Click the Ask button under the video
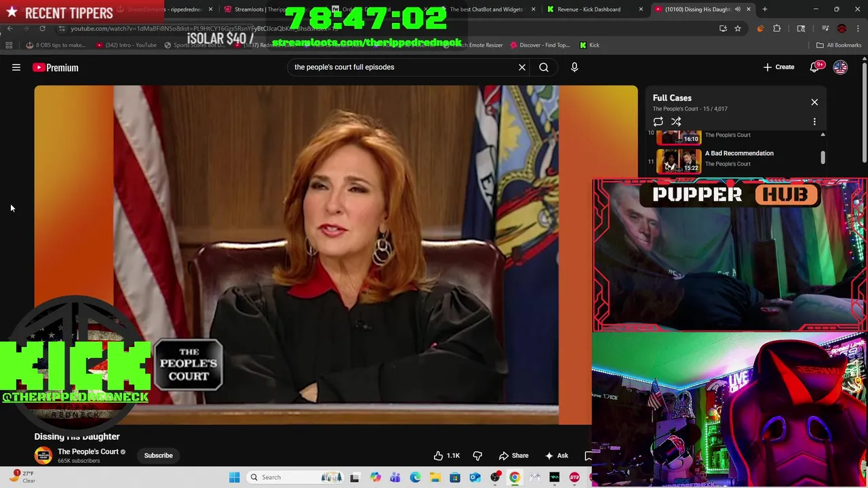 click(x=556, y=455)
